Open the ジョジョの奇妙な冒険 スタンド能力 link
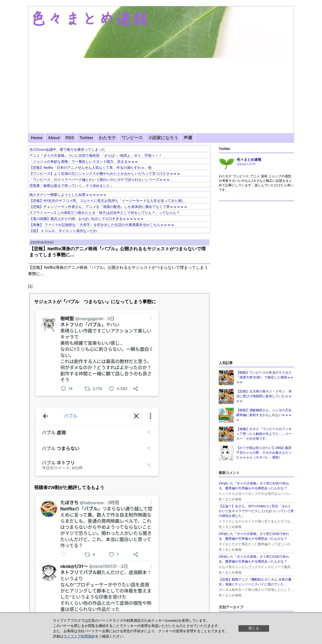The width and height of the screenshot is (322, 644). [x=84, y=162]
